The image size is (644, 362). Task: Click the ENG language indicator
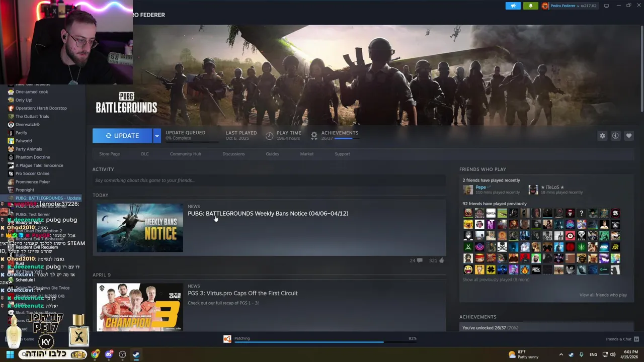coord(593,354)
